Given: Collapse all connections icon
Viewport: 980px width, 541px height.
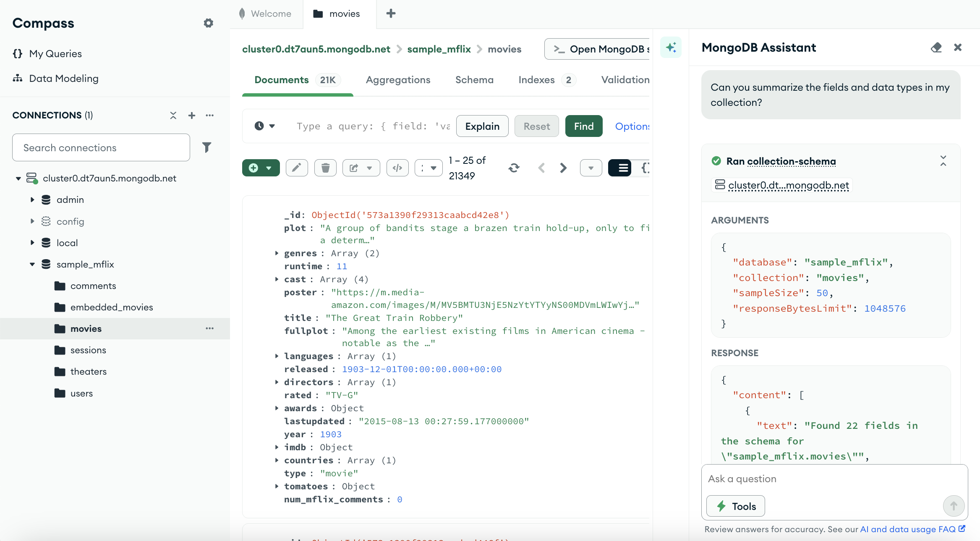Looking at the screenshot, I should point(173,116).
